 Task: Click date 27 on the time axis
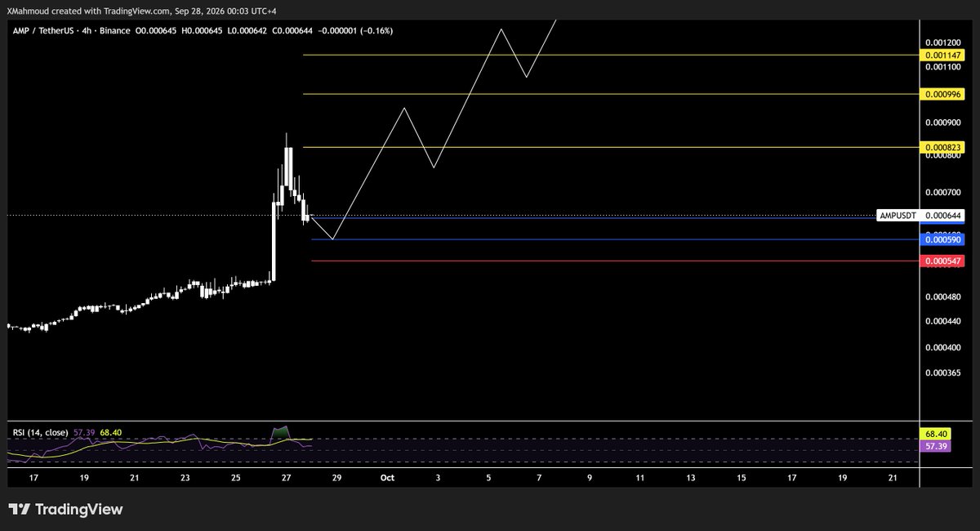point(286,477)
